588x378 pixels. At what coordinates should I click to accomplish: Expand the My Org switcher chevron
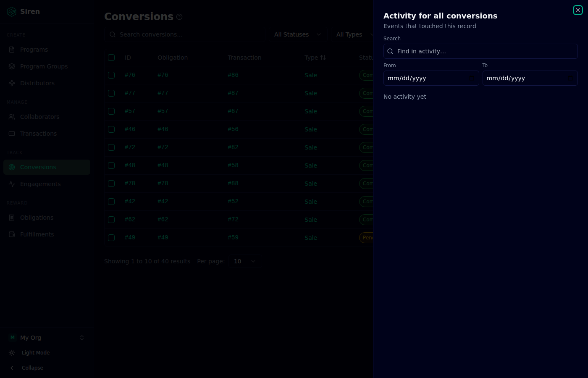click(x=82, y=338)
